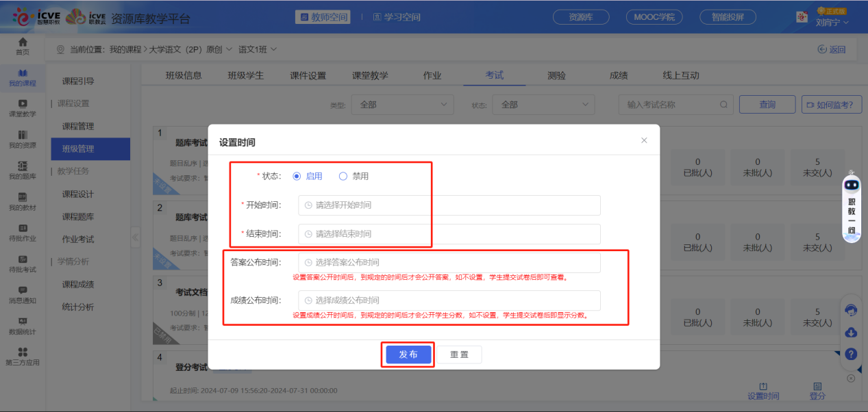Open 消息通知 notifications icon

[x=21, y=294]
